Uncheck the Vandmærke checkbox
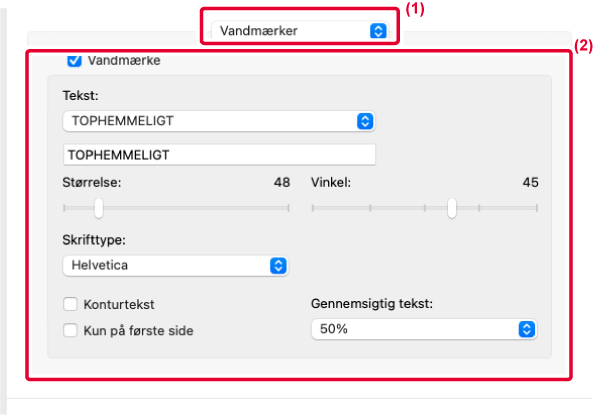This screenshot has height=415, width=593. pyautogui.click(x=74, y=61)
